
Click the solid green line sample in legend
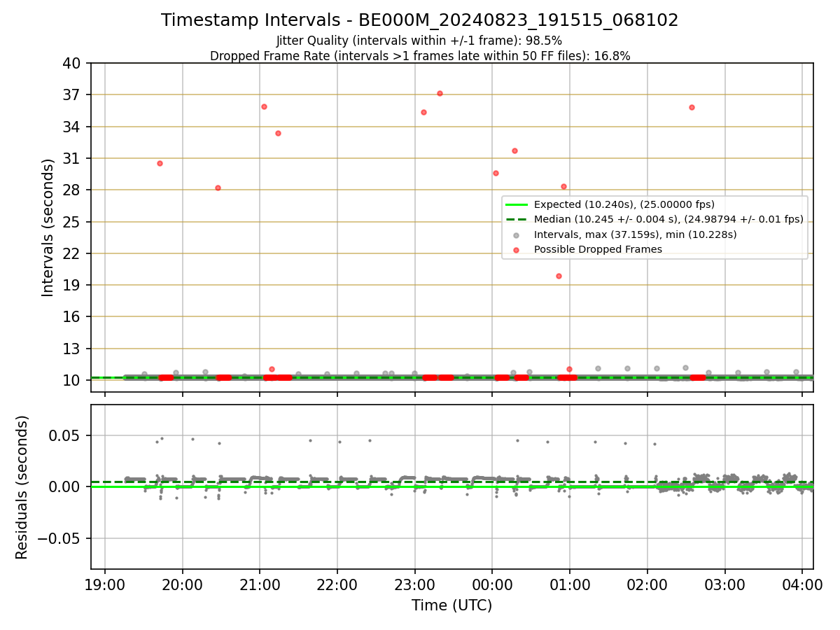pyautogui.click(x=517, y=205)
